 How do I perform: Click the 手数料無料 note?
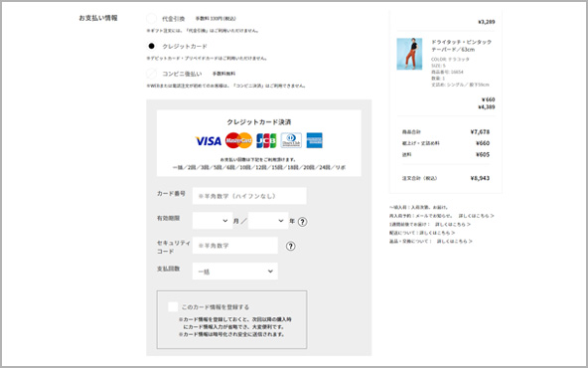point(223,74)
